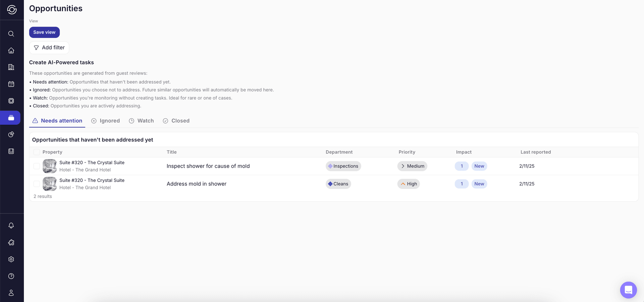Open the Properties building icon
This screenshot has height=302, width=644.
[x=11, y=67]
